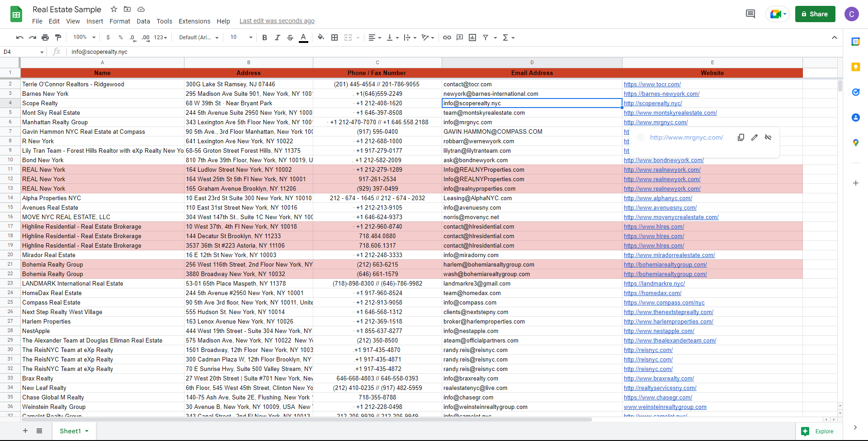
Task: Open text wrapping dropdown
Action: pyautogui.click(x=410, y=38)
